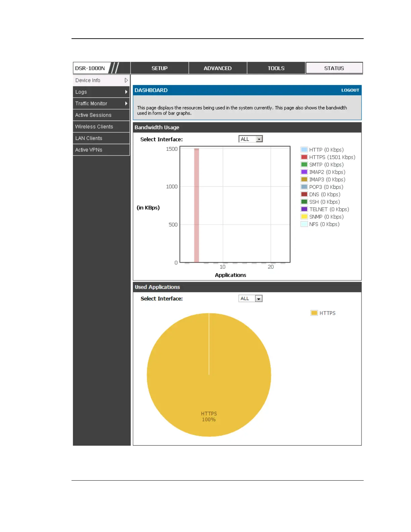The image size is (411, 532).
Task: Open Bandwidth Usage interface dropdown
Action: (259, 139)
